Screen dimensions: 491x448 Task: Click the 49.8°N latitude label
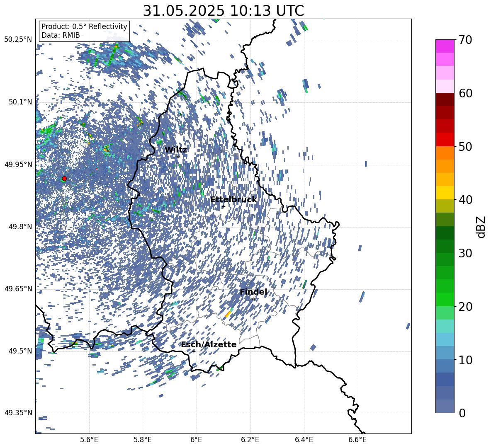coord(20,227)
